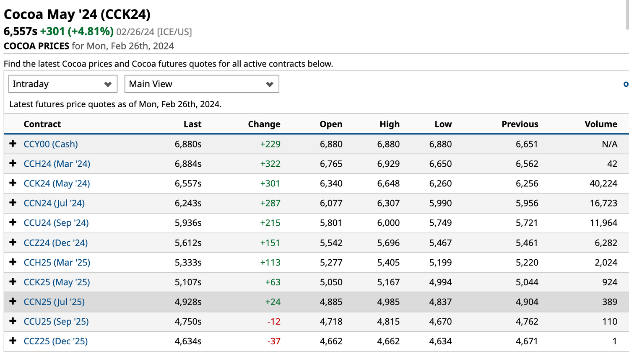Expand the CCK24 (May '24) contract row
The height and width of the screenshot is (364, 629).
click(13, 183)
